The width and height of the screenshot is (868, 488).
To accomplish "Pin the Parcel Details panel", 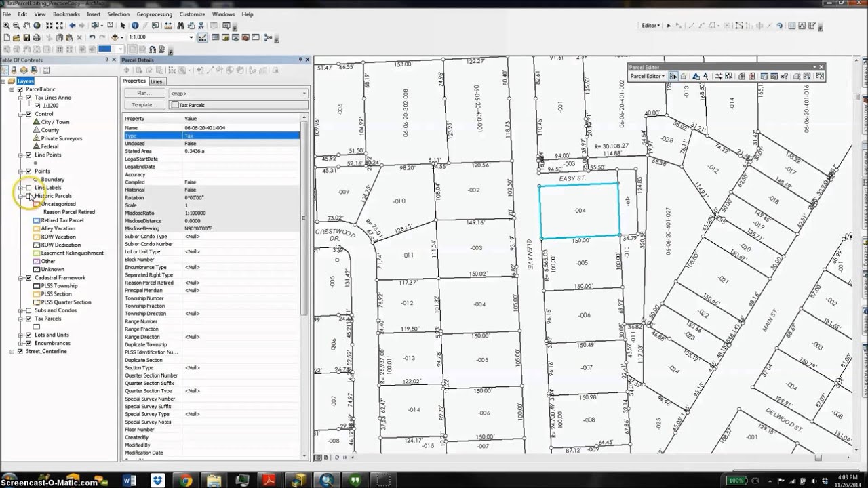I will [x=300, y=60].
